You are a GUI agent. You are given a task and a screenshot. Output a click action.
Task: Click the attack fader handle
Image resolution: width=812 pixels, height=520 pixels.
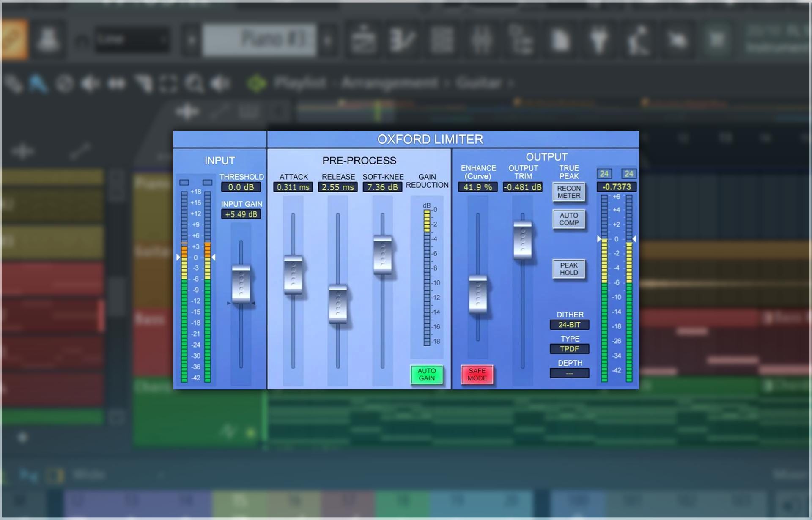pyautogui.click(x=293, y=274)
